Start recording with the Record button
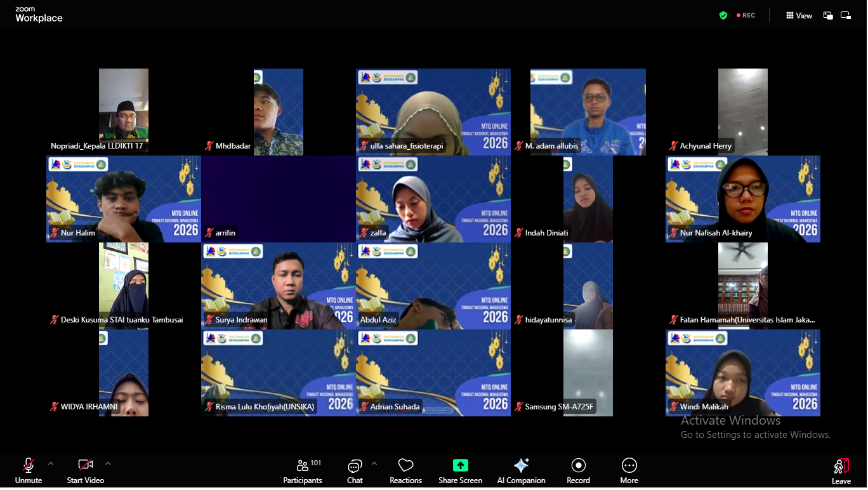Image resolution: width=868 pixels, height=490 pixels. [578, 471]
